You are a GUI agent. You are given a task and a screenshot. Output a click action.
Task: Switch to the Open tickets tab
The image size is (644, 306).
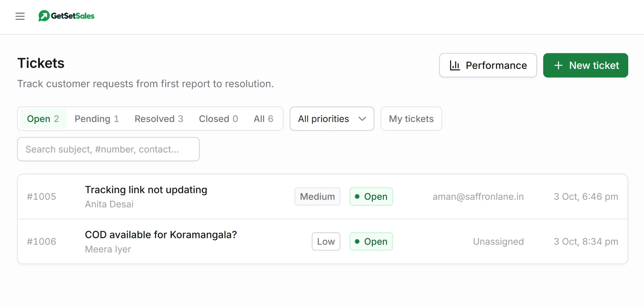pyautogui.click(x=43, y=119)
